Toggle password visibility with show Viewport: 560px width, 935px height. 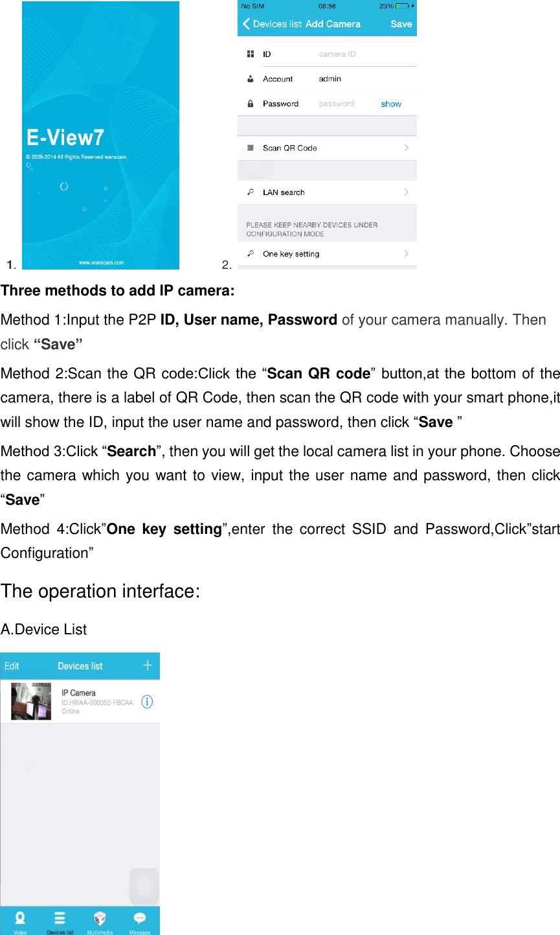pos(391,103)
